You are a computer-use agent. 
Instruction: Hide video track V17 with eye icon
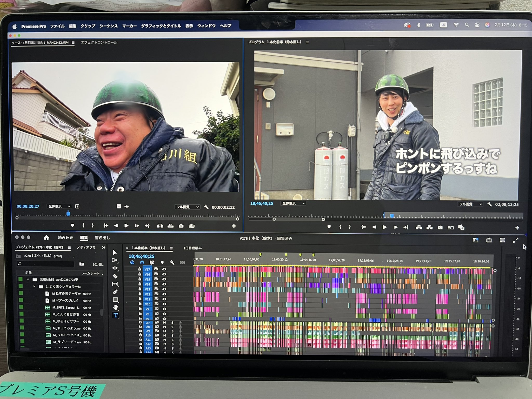[164, 269]
